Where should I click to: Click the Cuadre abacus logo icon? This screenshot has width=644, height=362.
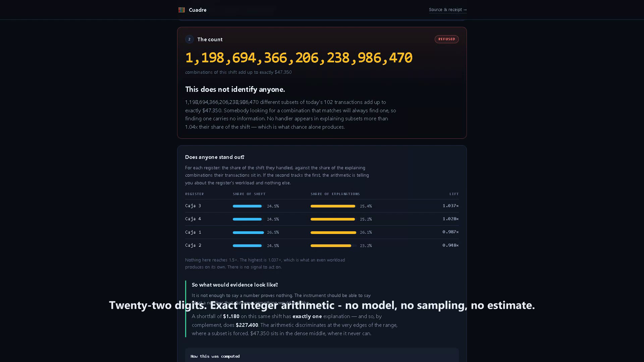pos(181,10)
